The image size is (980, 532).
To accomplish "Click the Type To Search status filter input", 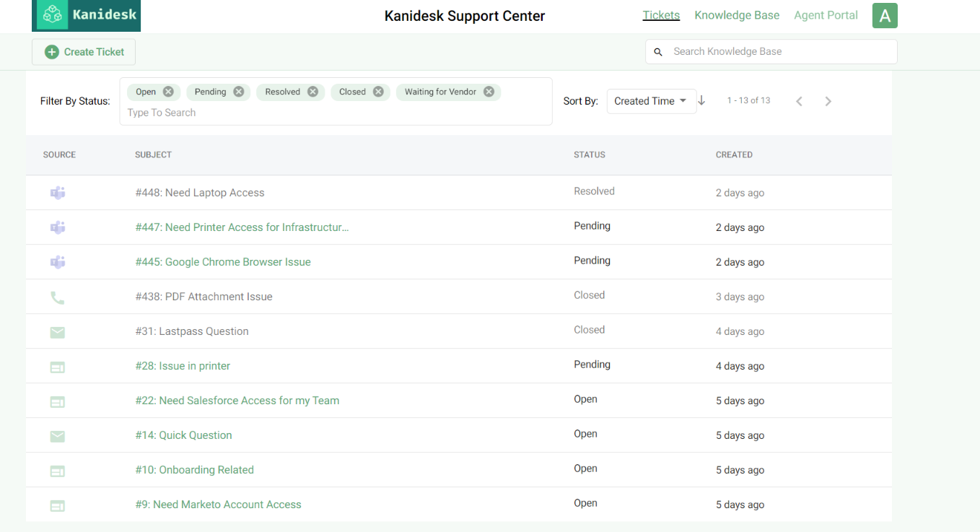I will pyautogui.click(x=336, y=113).
